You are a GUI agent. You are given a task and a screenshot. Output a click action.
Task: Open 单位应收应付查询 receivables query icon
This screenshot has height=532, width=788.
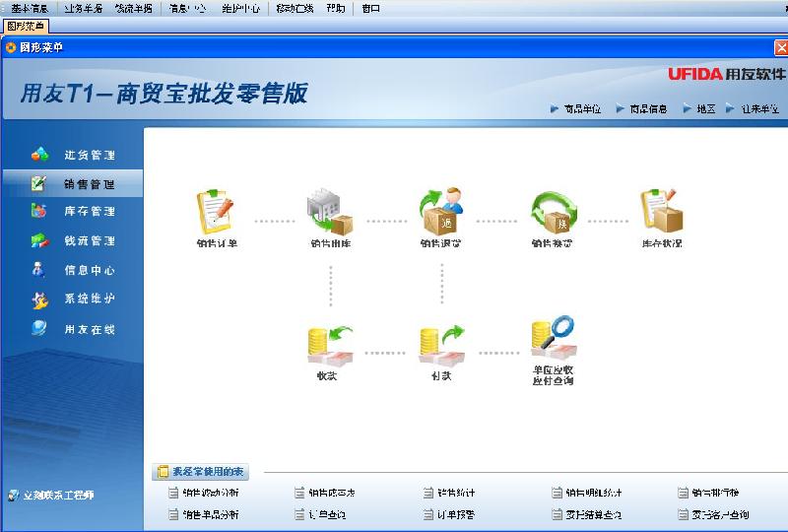click(x=553, y=338)
